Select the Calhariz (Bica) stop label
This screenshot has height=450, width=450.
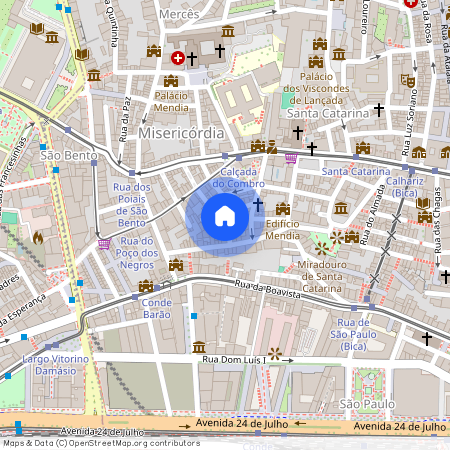coord(405,187)
